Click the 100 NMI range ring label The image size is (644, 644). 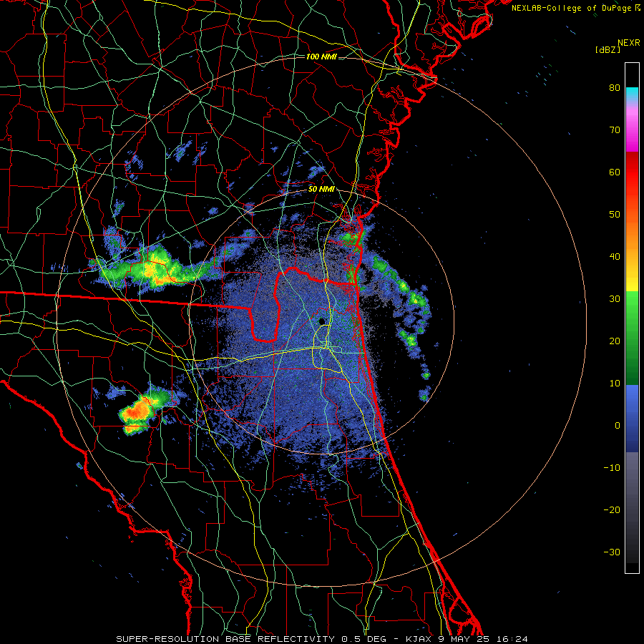coord(321,57)
